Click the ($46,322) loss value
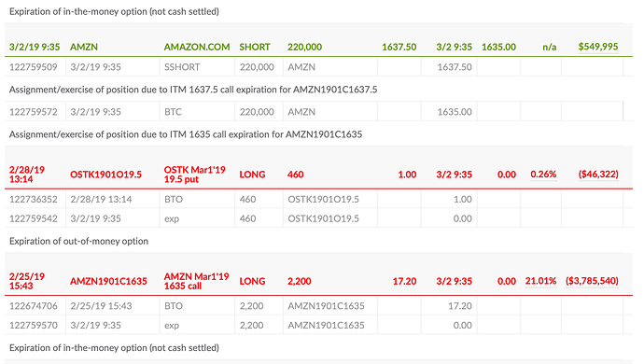Image resolution: width=644 pixels, height=364 pixels. coord(598,175)
